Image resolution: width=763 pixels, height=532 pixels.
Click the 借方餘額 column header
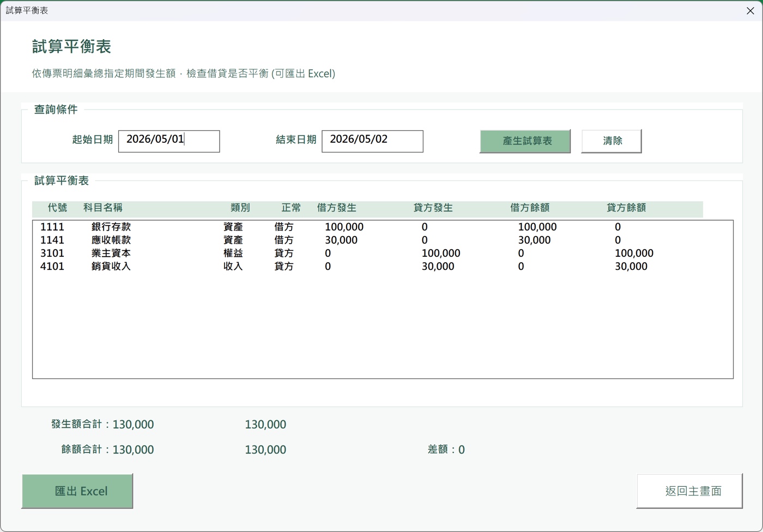tap(530, 208)
